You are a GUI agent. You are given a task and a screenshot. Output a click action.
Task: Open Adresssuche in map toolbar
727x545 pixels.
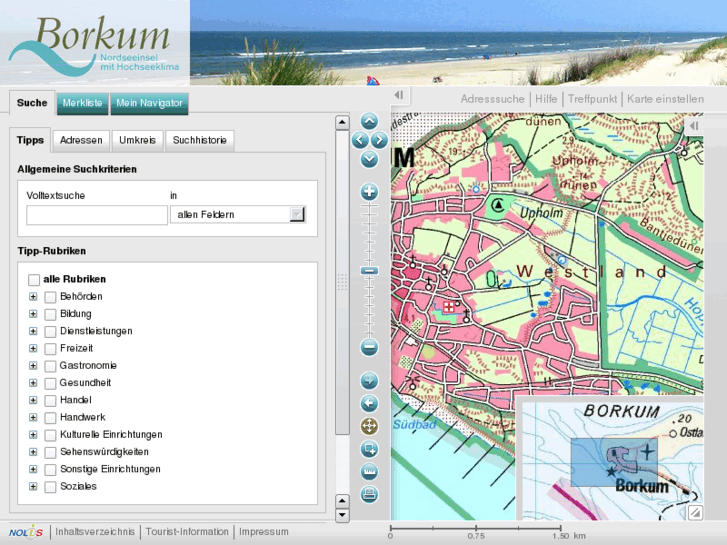click(x=492, y=99)
